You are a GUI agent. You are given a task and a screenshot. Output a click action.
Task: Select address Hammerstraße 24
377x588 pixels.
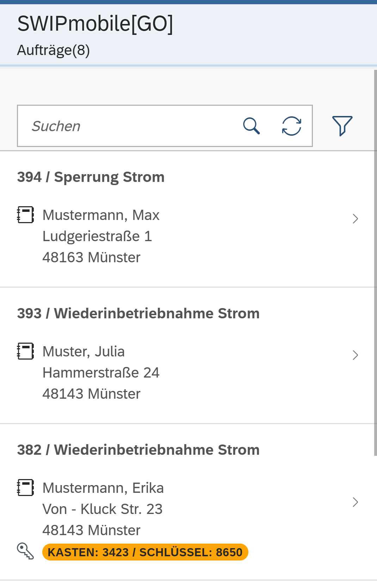tap(101, 373)
